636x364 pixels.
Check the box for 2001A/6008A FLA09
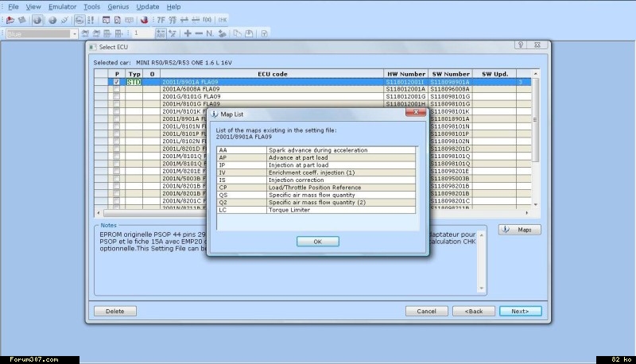(x=117, y=89)
